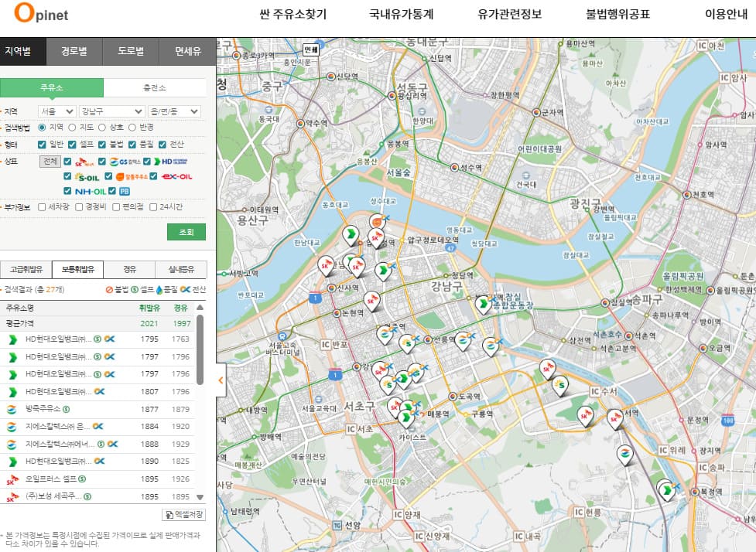Enable the 세차장 additional info checkbox
The height and width of the screenshot is (552, 756).
point(43,207)
